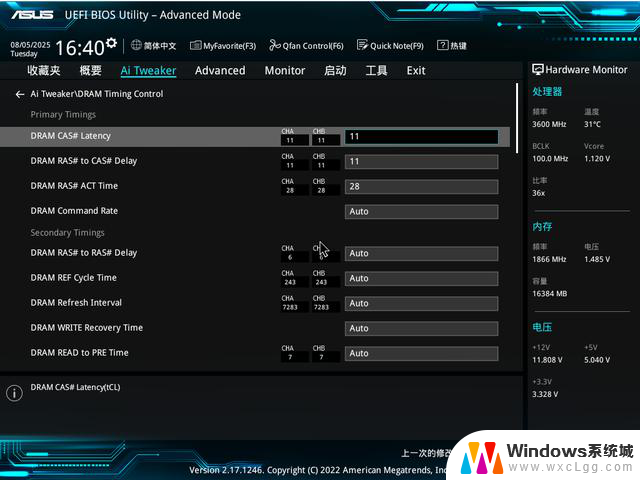The width and height of the screenshot is (640, 480).
Task: Click the CHB 243 REF Cycle value
Action: coord(321,282)
